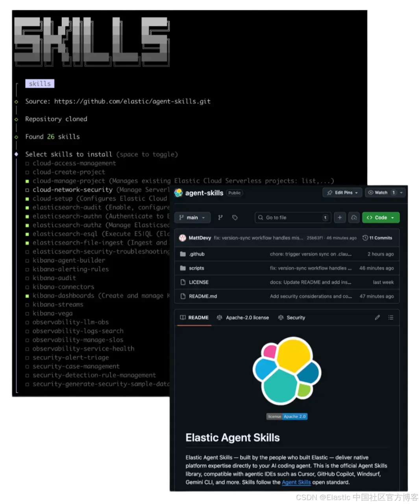The width and height of the screenshot is (420, 504).
Task: Toggle cloud-network-security skill checkbox
Action: click(x=27, y=190)
